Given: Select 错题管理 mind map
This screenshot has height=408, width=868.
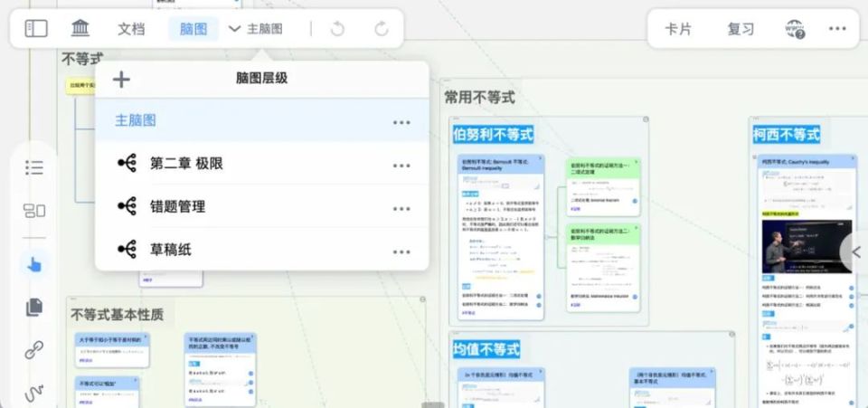Looking at the screenshot, I should pos(262,206).
